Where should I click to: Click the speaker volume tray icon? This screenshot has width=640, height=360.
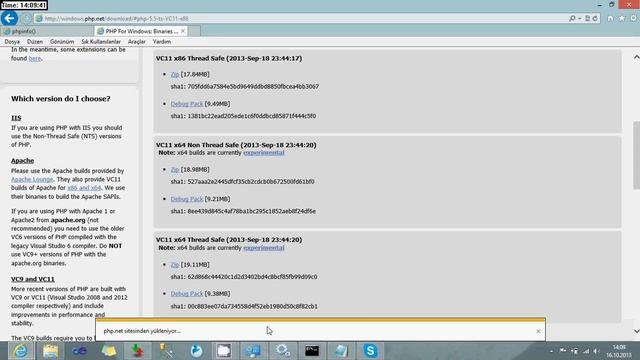pos(597,351)
